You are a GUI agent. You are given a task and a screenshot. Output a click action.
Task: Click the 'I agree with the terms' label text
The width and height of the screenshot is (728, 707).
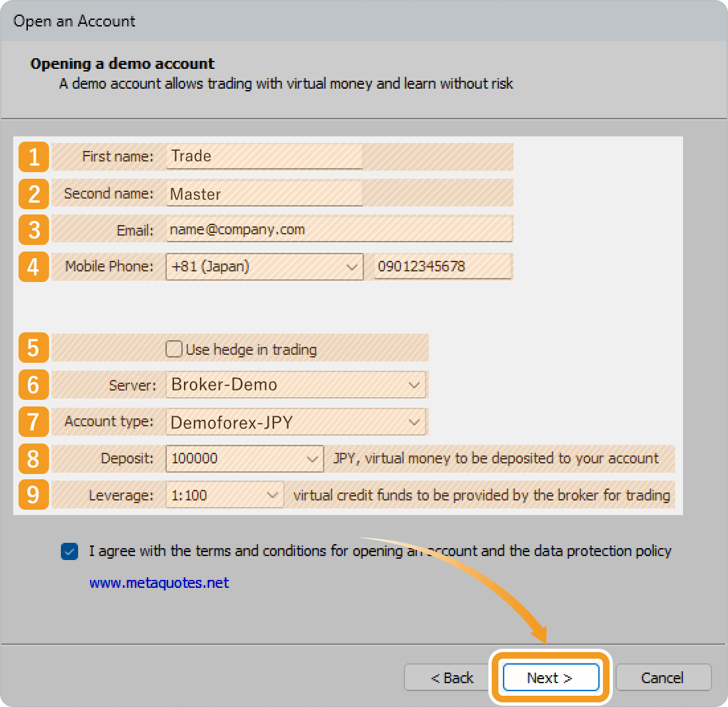click(381, 551)
